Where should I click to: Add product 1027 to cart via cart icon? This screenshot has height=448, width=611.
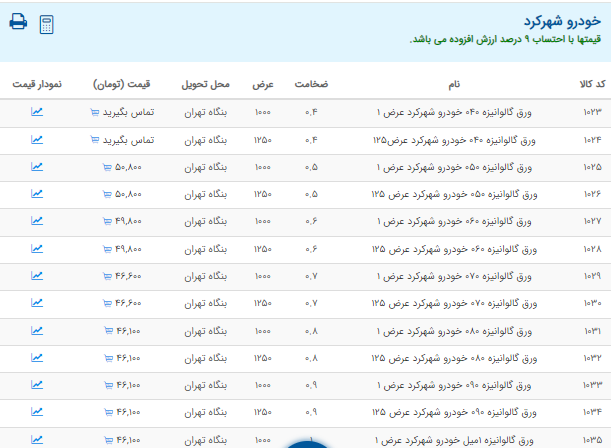pyautogui.click(x=108, y=221)
